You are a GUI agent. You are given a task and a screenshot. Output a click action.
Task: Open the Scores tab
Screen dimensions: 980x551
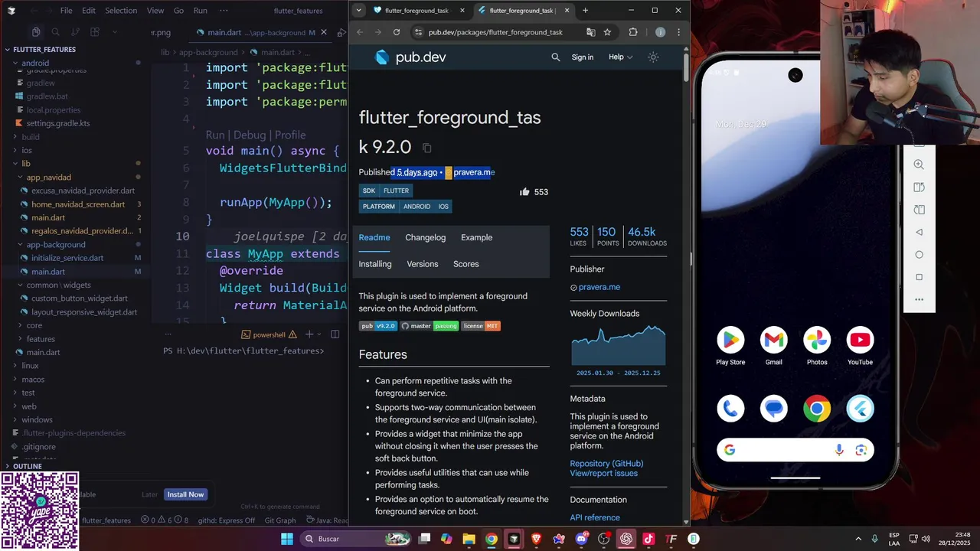[466, 264]
